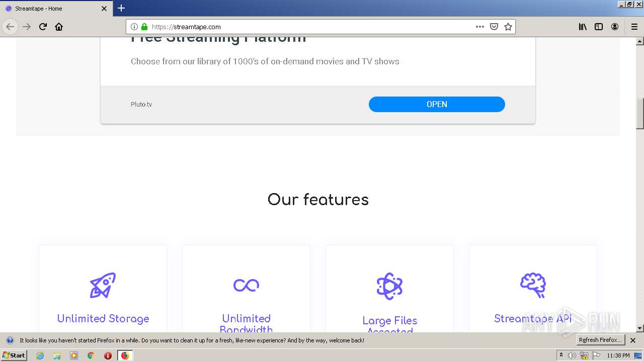Launch Google Chrome from taskbar
The height and width of the screenshot is (362, 644).
(x=91, y=355)
